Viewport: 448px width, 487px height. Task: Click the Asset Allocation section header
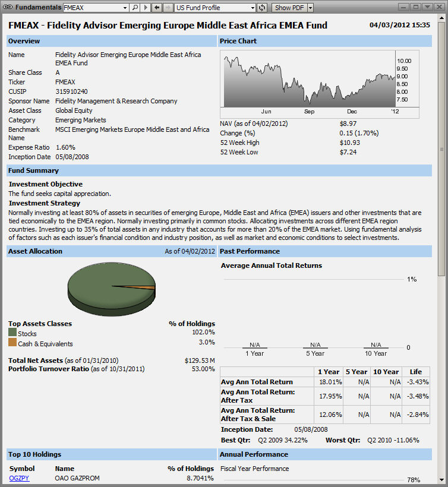click(x=112, y=251)
